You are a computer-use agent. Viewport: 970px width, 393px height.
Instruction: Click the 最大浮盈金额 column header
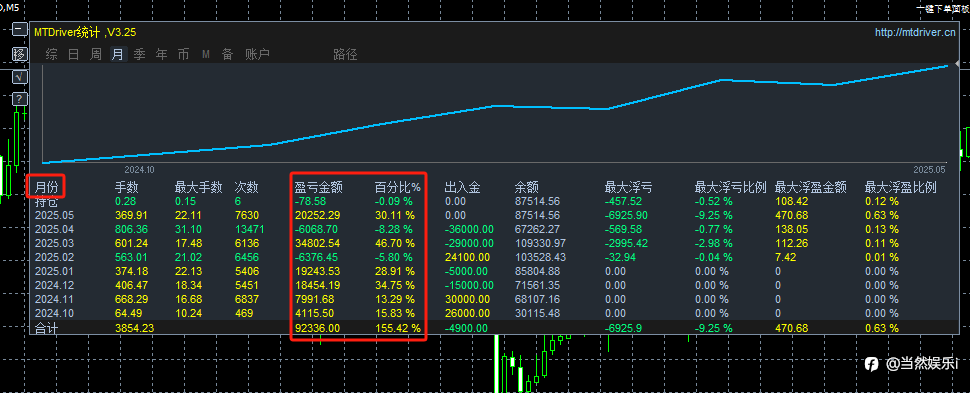(810, 187)
